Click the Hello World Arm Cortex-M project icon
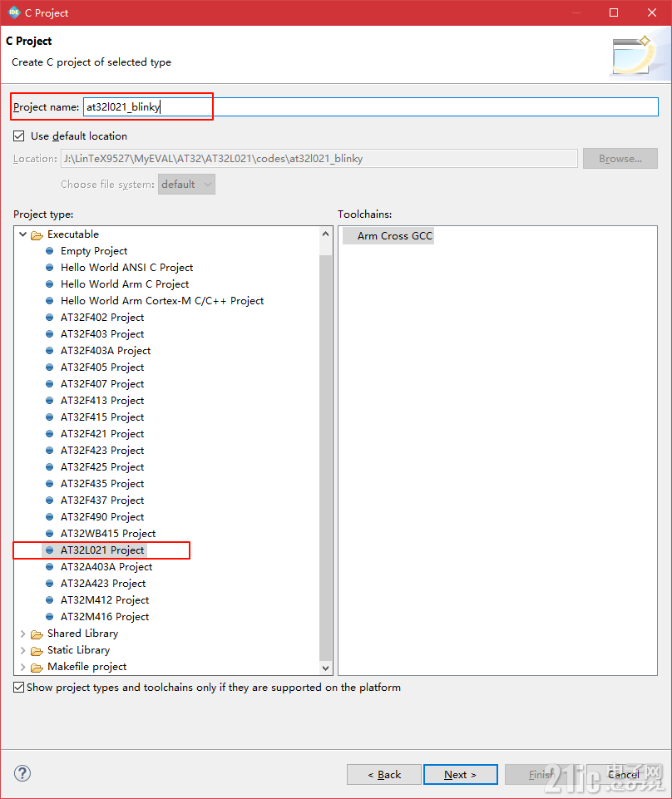 point(49,301)
